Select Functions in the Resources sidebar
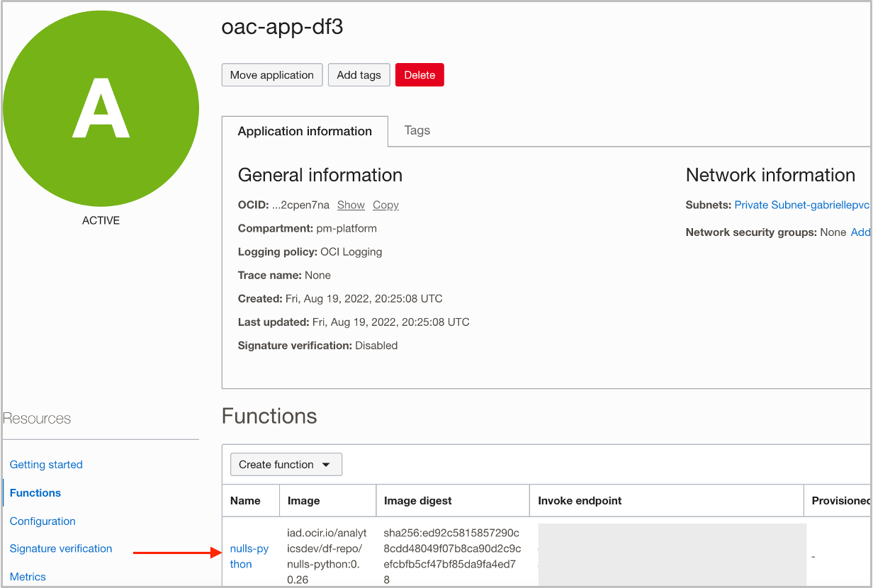Image resolution: width=873 pixels, height=588 pixels. pyautogui.click(x=35, y=492)
